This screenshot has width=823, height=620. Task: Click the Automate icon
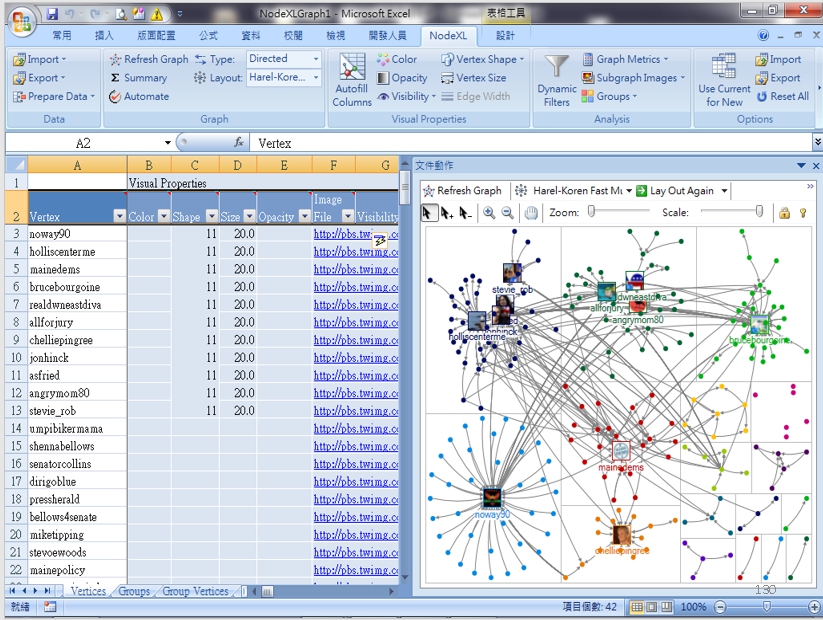coord(115,97)
